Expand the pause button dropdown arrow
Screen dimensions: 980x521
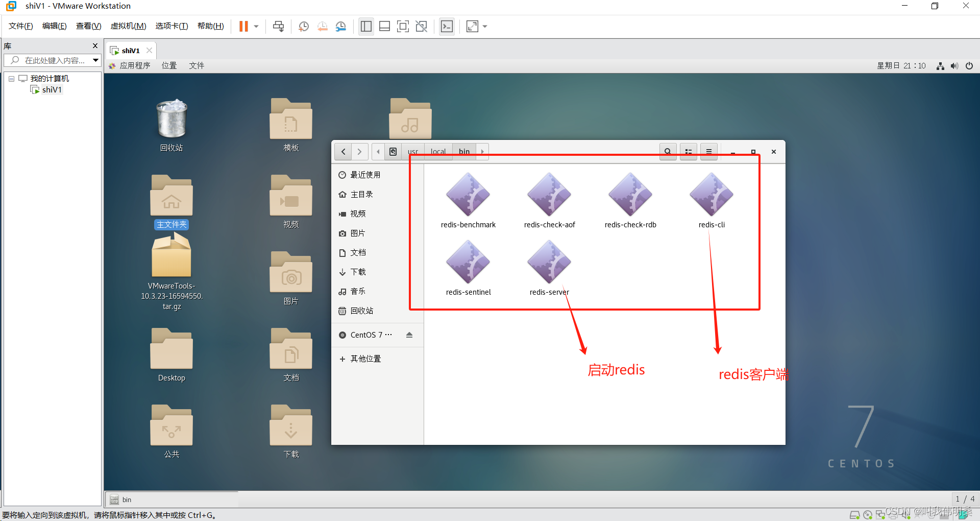(256, 27)
